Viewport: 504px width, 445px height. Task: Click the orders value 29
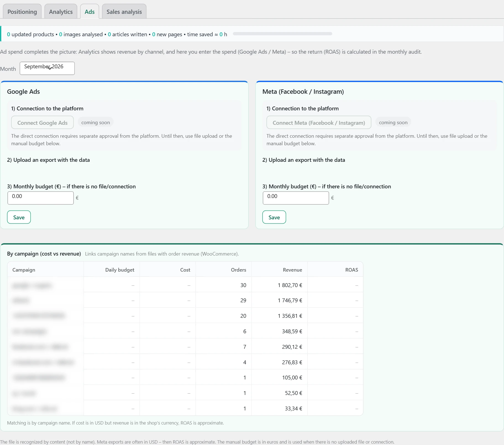243,300
